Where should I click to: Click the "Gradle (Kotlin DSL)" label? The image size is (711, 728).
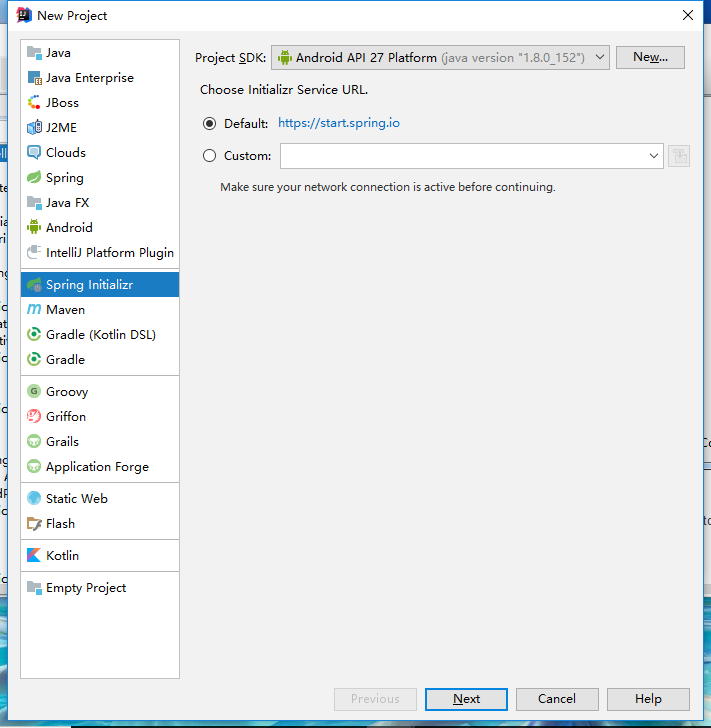(x=101, y=335)
